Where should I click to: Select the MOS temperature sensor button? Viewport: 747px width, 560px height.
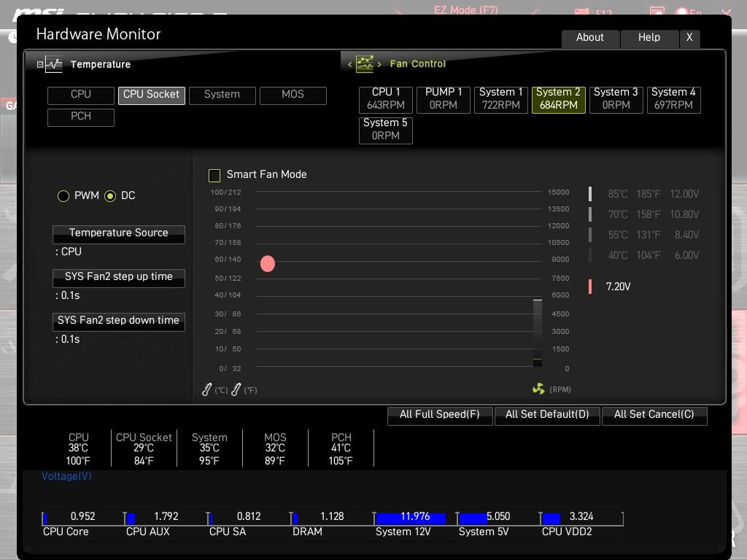(293, 95)
